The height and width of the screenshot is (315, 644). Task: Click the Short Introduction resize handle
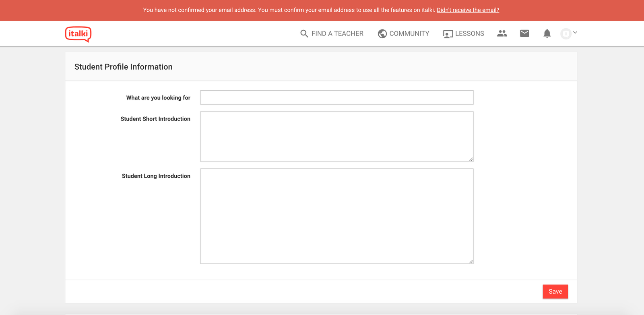(x=471, y=159)
